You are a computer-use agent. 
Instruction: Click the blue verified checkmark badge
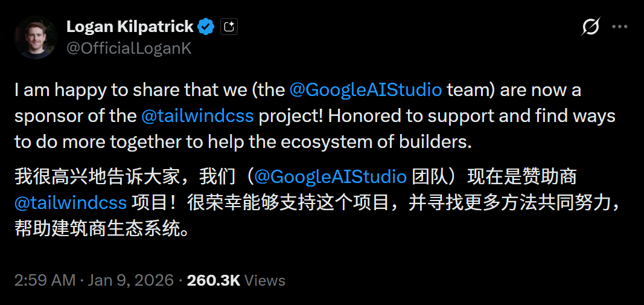pos(206,27)
